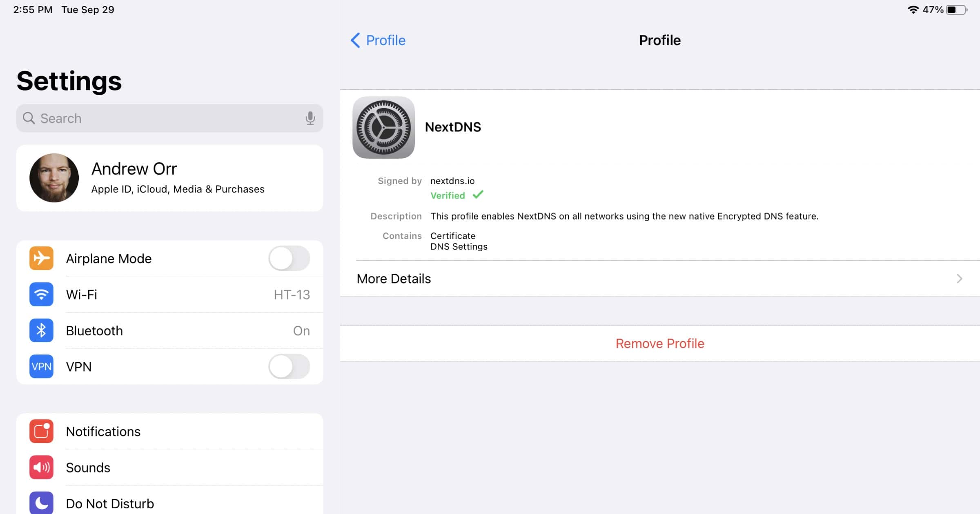Screen dimensions: 980x514
Task: Tap the NextDNS profile gear icon
Action: (383, 127)
